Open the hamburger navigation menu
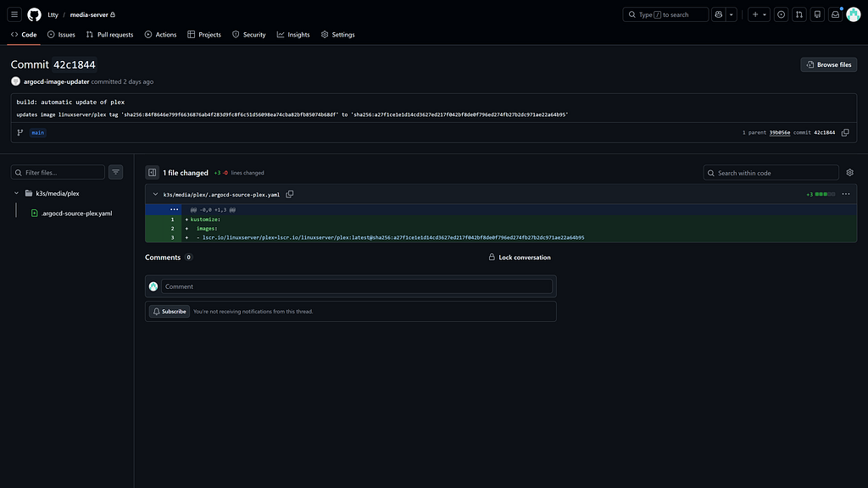Image resolution: width=868 pixels, height=488 pixels. pyautogui.click(x=14, y=14)
